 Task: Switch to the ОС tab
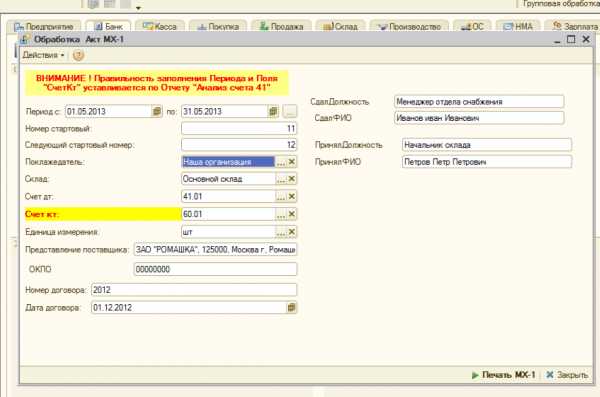tap(472, 26)
